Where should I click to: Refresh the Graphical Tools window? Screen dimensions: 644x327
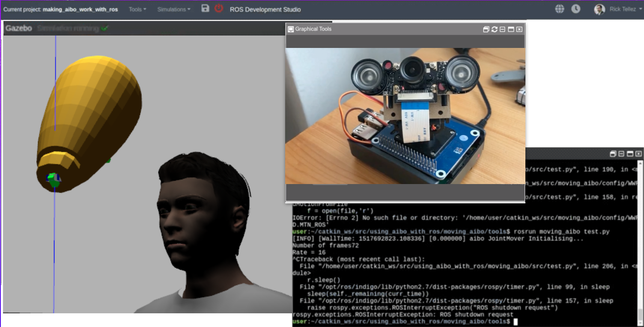click(x=495, y=29)
